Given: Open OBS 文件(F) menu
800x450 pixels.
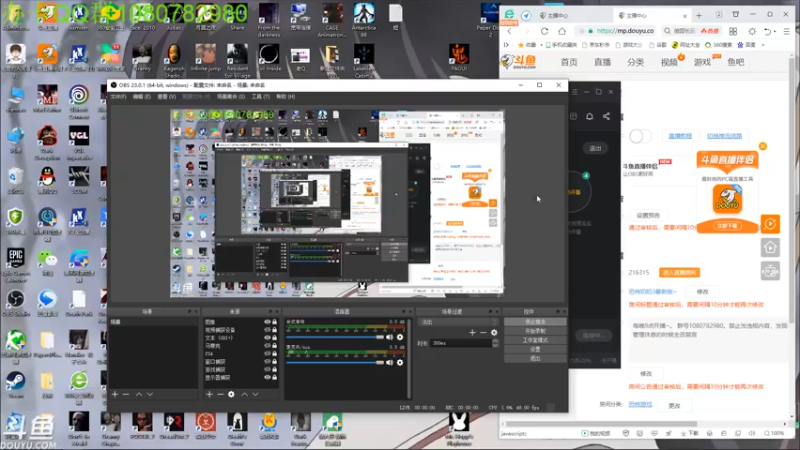Looking at the screenshot, I should [x=118, y=96].
